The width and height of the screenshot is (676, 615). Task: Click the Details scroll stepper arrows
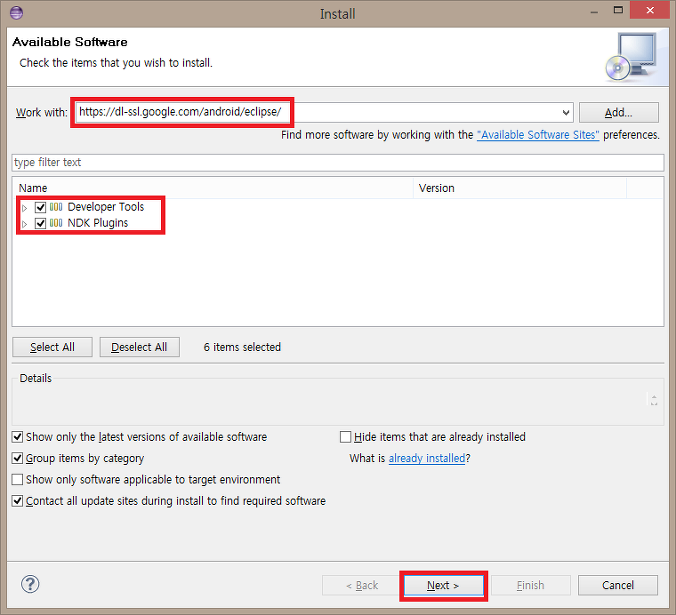(654, 400)
